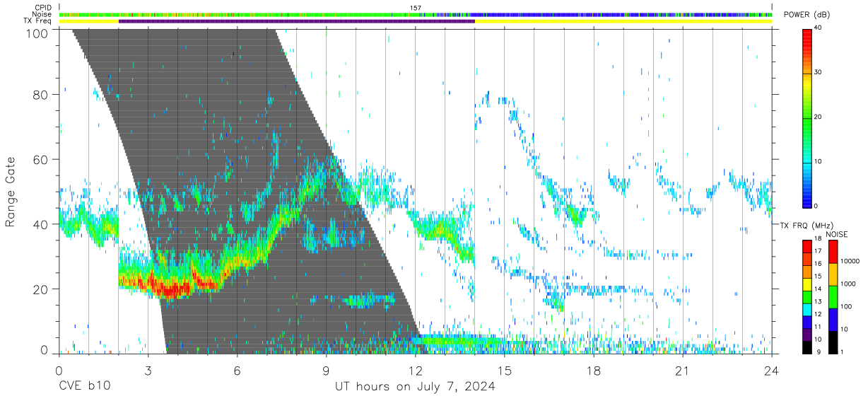This screenshot has width=868, height=401.
Task: Click the 'Noise' row label
Action: point(43,14)
